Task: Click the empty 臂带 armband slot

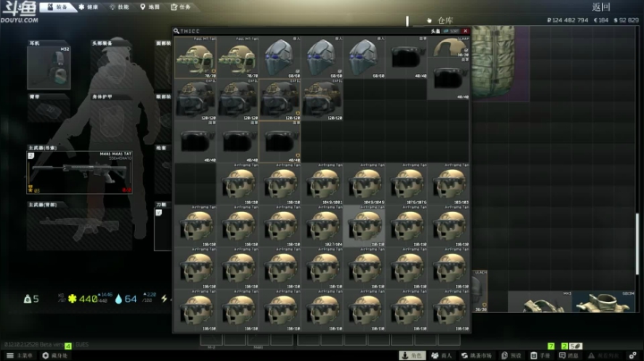Action: coord(48,110)
